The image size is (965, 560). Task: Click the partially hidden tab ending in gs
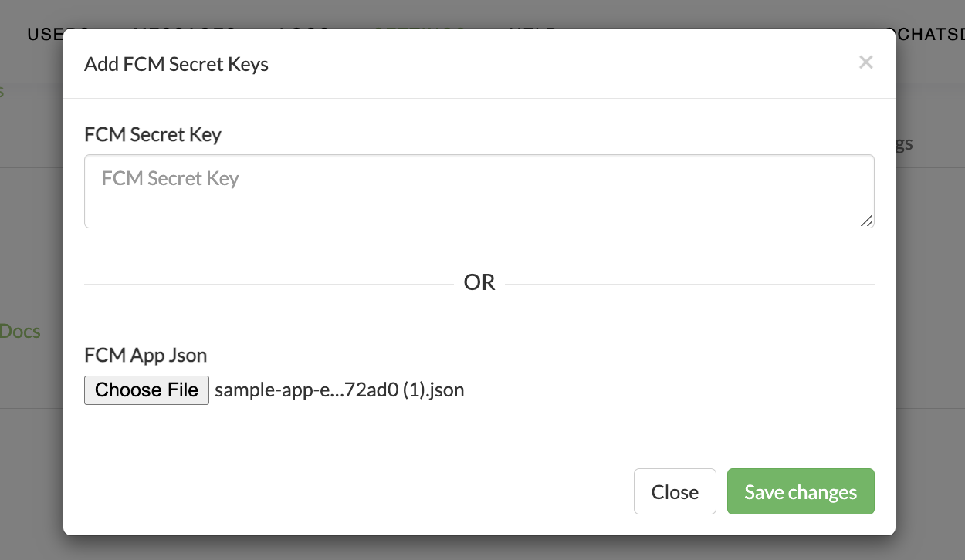click(x=904, y=143)
